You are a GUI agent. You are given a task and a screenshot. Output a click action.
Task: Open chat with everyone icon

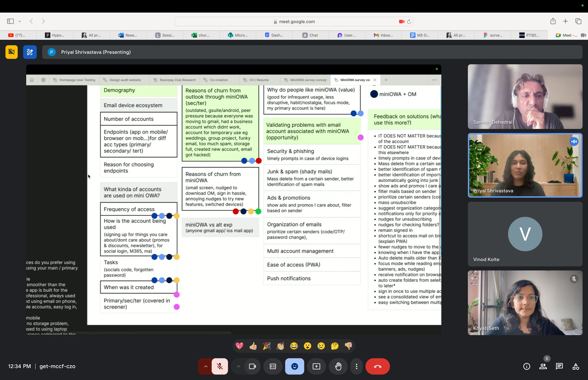tap(559, 367)
